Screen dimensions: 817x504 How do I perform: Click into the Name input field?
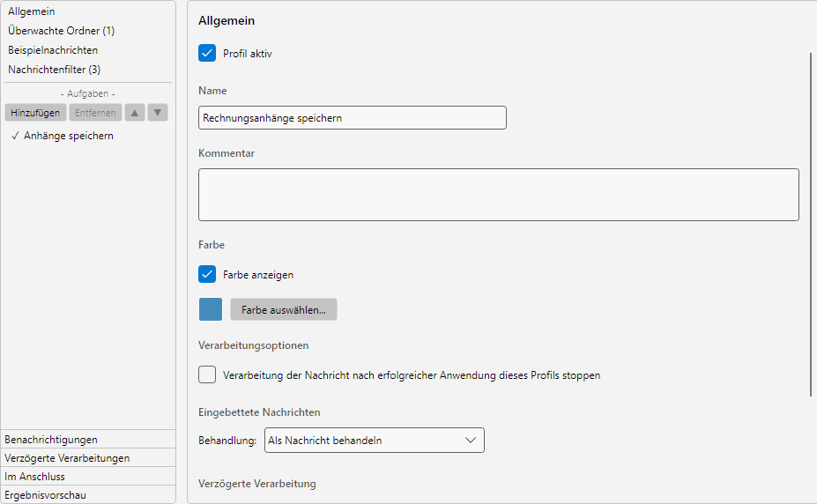coord(353,118)
